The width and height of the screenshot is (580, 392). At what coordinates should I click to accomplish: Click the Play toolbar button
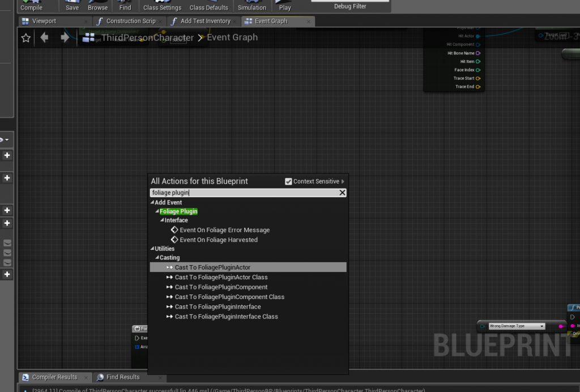285,6
